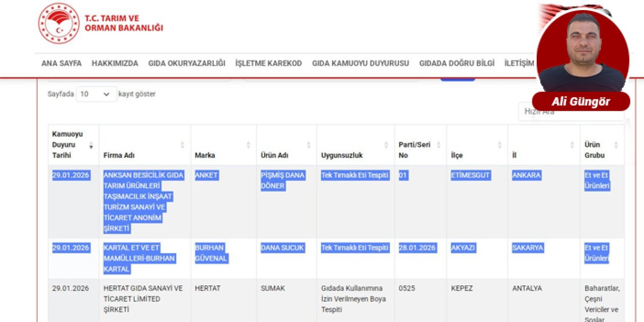Sort by Kamuoyu Duyuru Tarihi column arrows

(x=91, y=145)
